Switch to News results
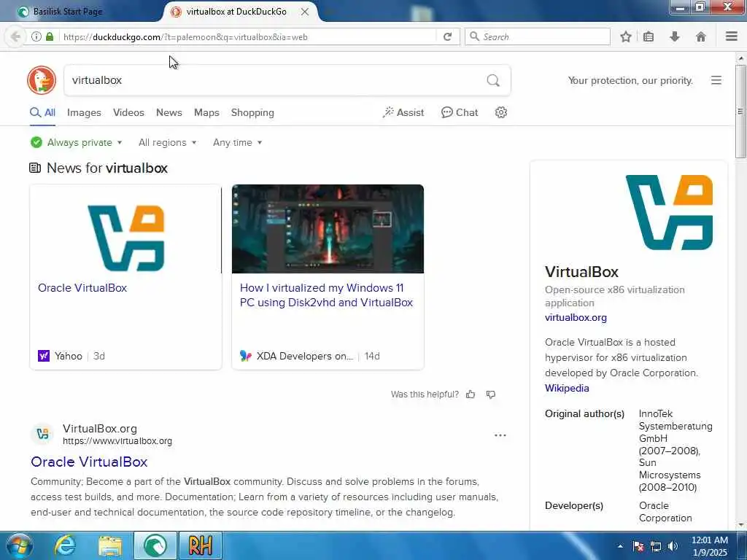This screenshot has height=560, width=747. (169, 112)
